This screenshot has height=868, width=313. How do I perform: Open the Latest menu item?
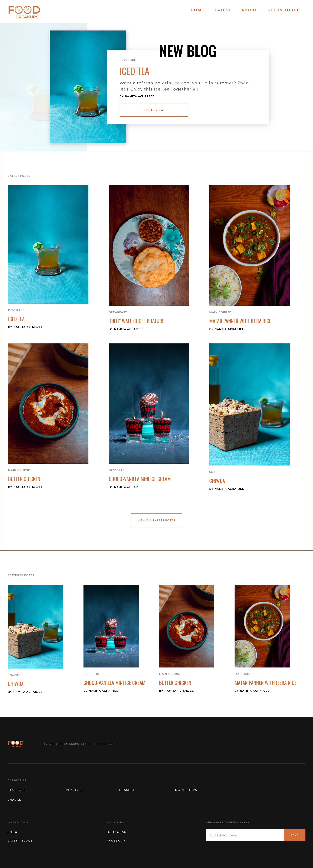223,10
